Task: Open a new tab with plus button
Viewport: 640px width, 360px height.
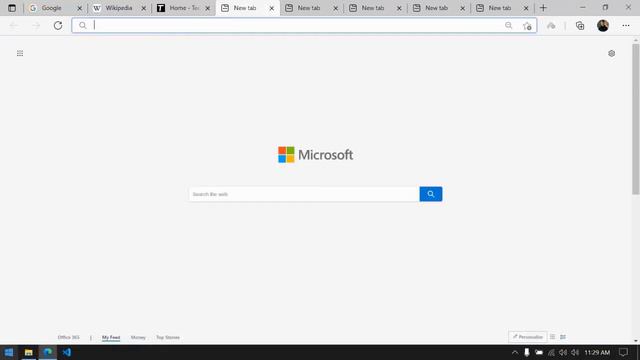Action: click(x=543, y=8)
